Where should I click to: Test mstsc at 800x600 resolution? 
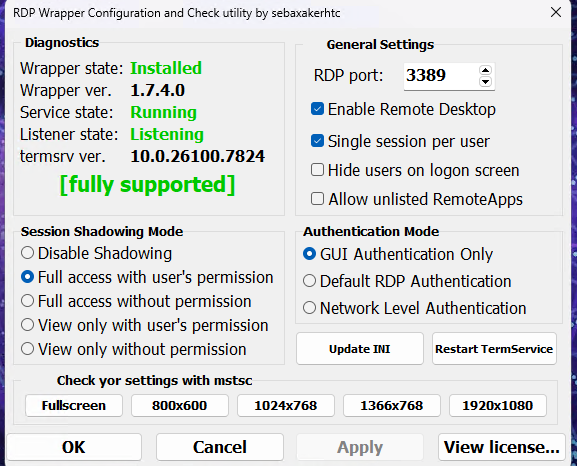(x=180, y=406)
